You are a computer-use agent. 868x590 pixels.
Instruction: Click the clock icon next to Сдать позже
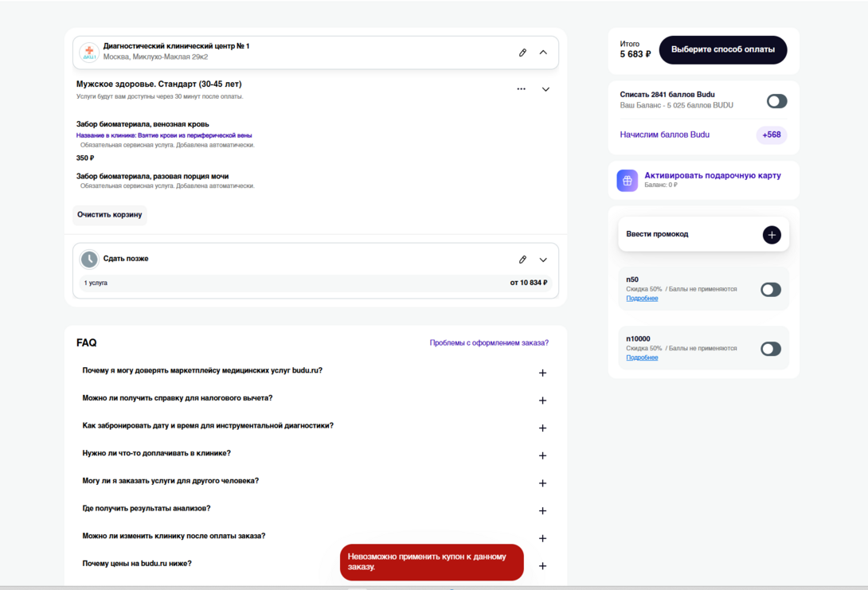[x=89, y=260]
